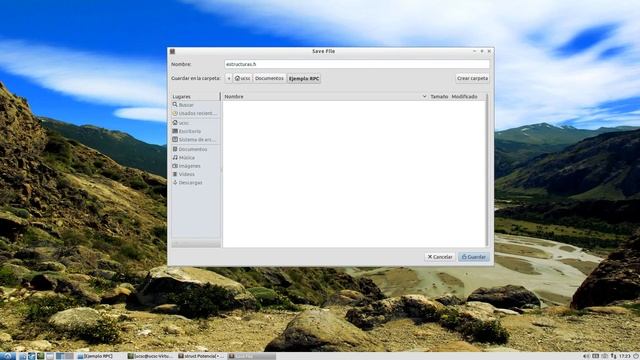Open the Música place
This screenshot has width=640, height=360.
point(196,158)
